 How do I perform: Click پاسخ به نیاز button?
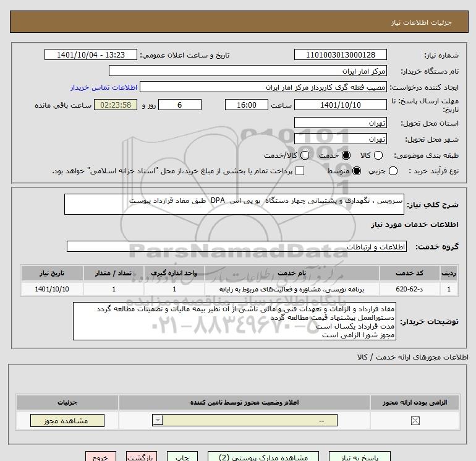pyautogui.click(x=359, y=457)
